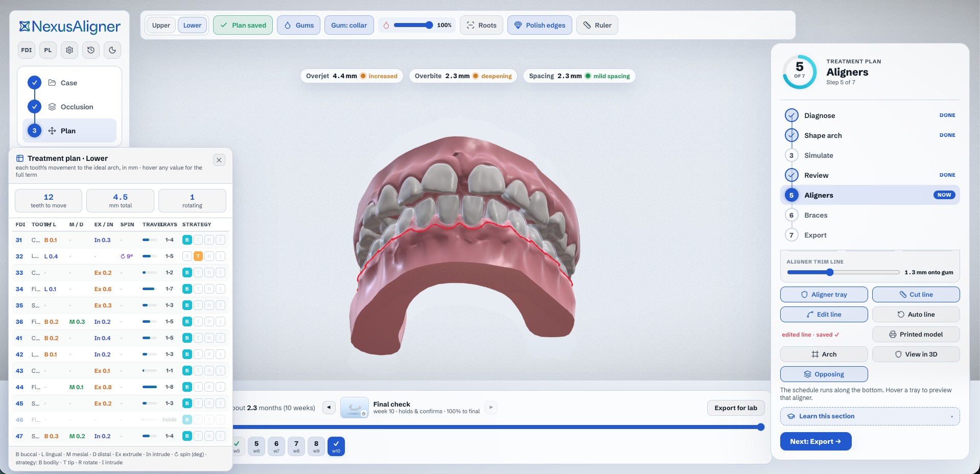Change the Gum: collar mode
Image resolution: width=980 pixels, height=474 pixels.
point(349,25)
